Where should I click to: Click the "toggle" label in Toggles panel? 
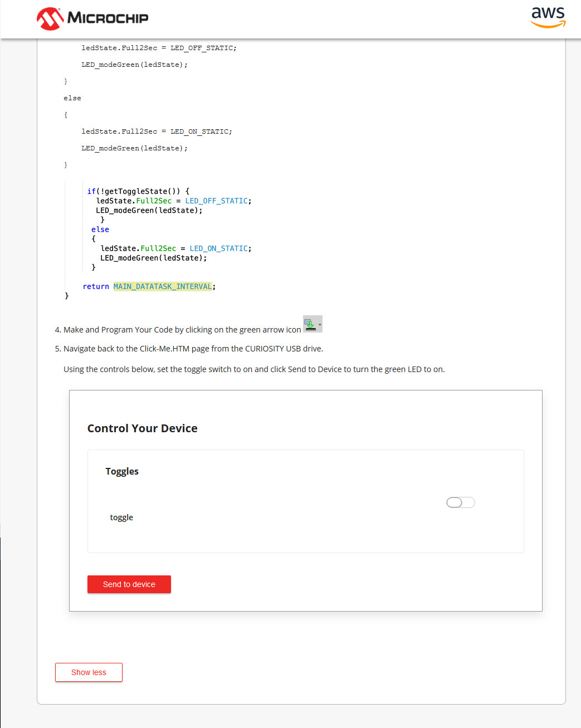pyautogui.click(x=121, y=517)
